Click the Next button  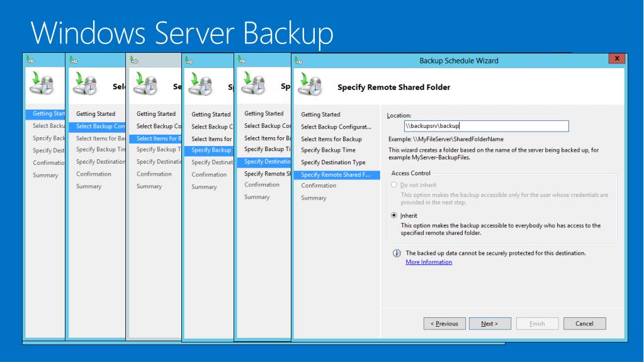coord(490,324)
